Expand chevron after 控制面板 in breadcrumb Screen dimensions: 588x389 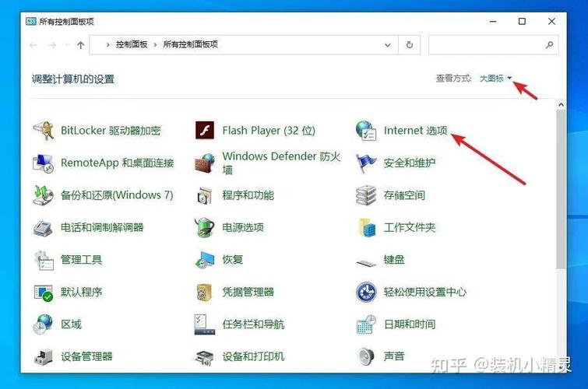click(155, 45)
